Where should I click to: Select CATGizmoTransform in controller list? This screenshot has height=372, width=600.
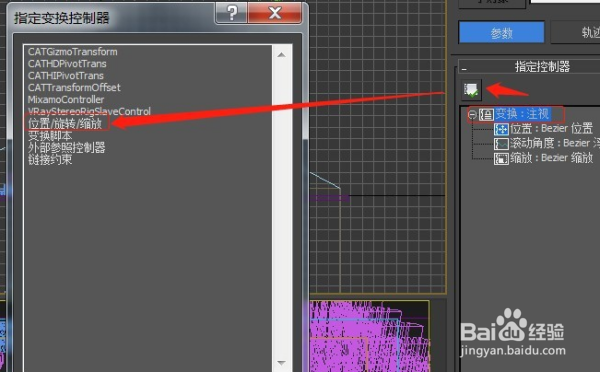tap(73, 52)
